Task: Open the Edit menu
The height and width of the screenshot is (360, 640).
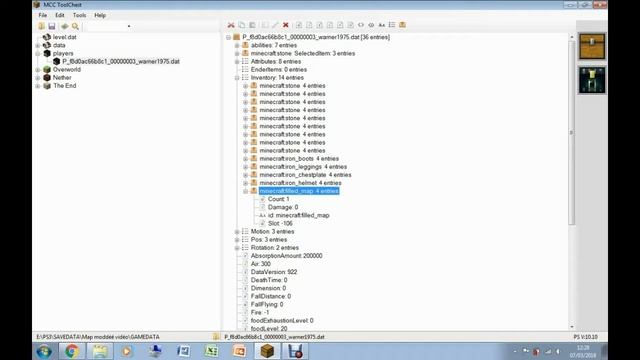Action: (x=60, y=15)
